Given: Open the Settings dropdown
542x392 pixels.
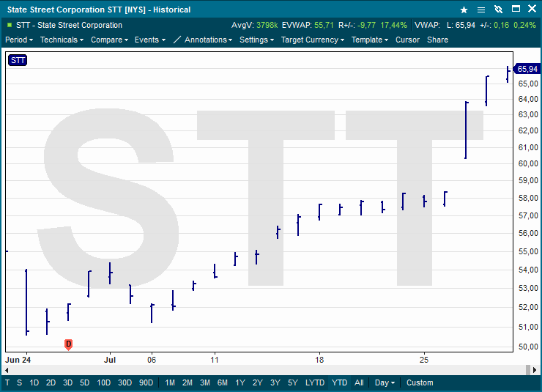Looking at the screenshot, I should pyautogui.click(x=257, y=40).
